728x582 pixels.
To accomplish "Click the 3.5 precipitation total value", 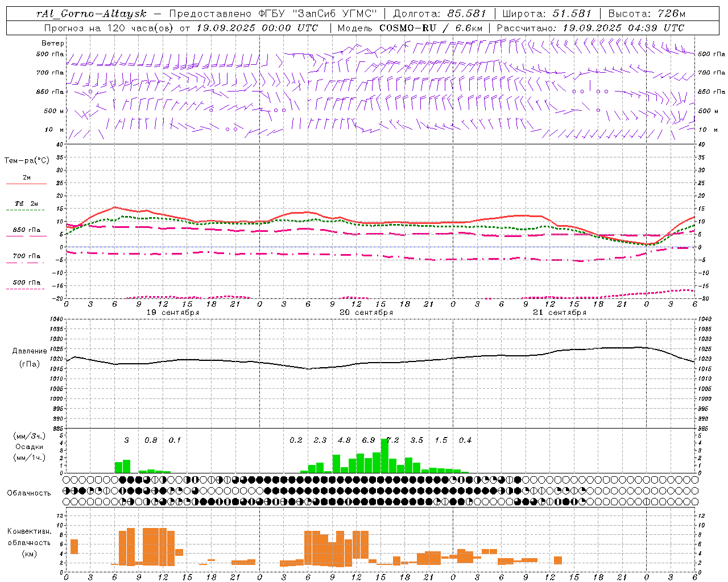I will pyautogui.click(x=417, y=440).
